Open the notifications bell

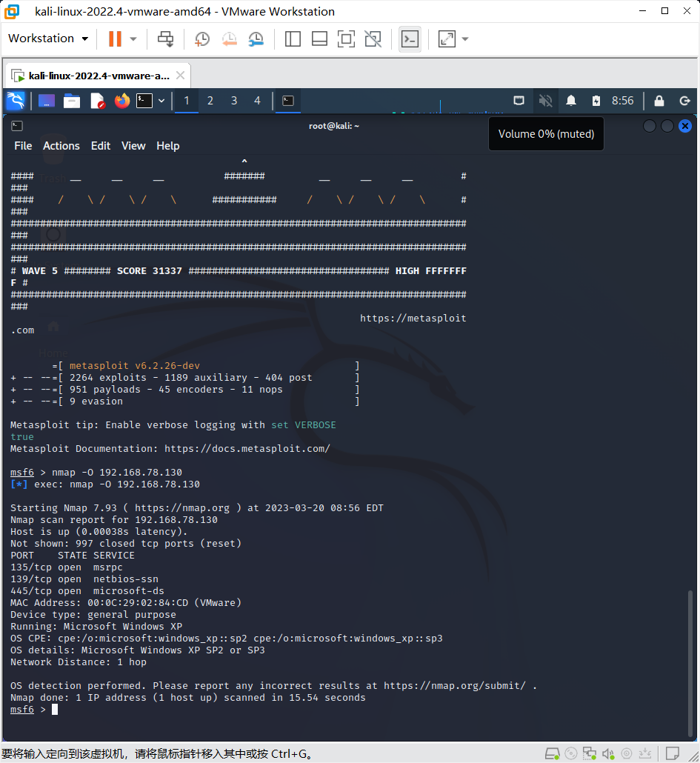[571, 101]
